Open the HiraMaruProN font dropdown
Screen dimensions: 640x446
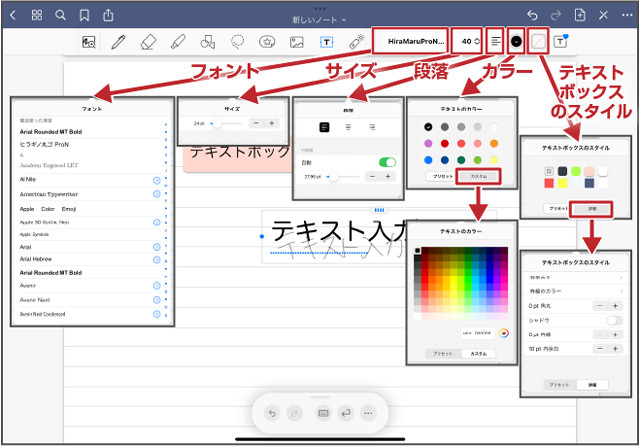pos(411,42)
